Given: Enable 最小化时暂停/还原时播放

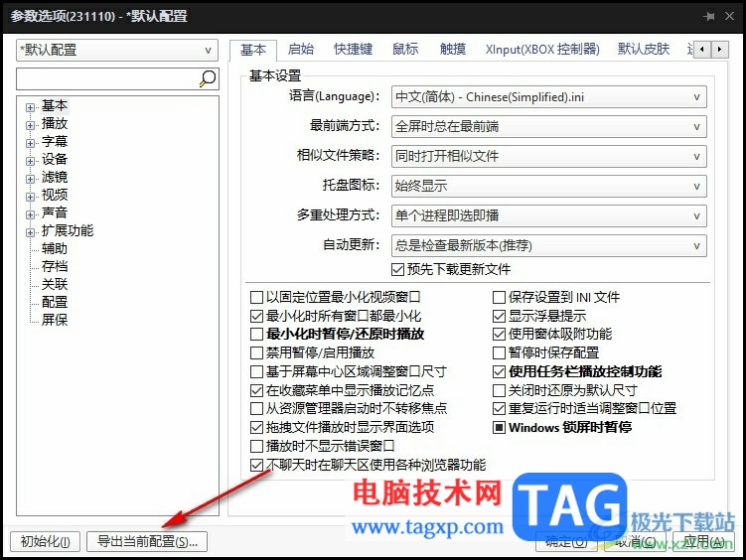Looking at the screenshot, I should 256,335.
